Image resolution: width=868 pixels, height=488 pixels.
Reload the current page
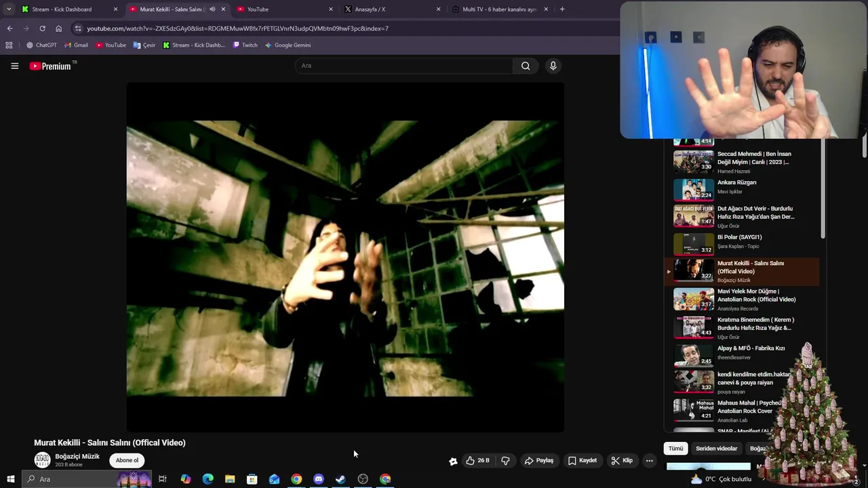click(x=42, y=28)
